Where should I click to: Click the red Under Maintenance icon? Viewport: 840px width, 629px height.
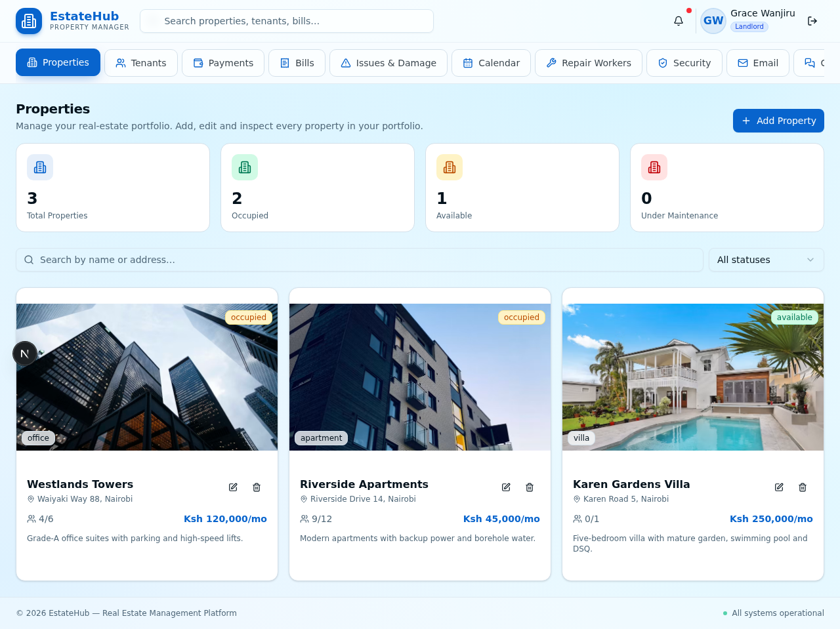tap(654, 167)
